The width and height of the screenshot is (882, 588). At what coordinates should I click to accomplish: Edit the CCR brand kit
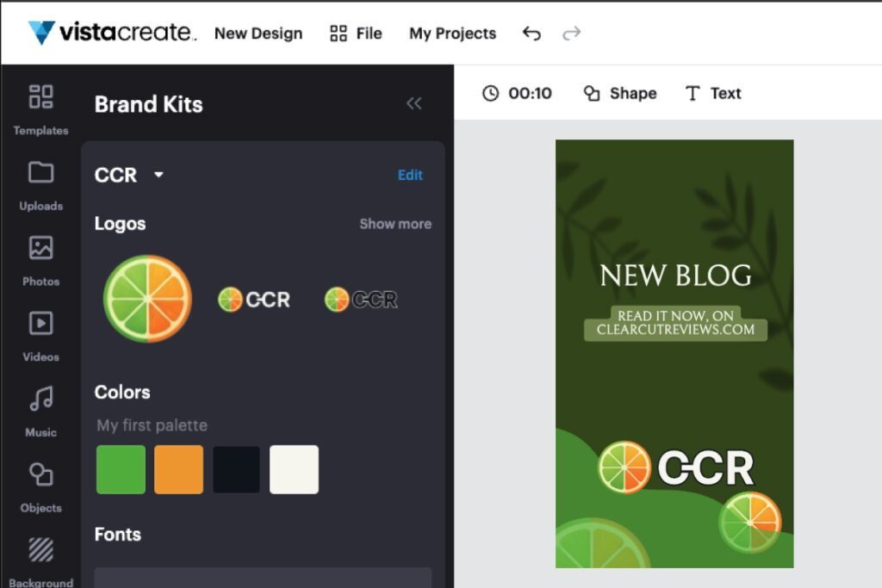point(410,175)
